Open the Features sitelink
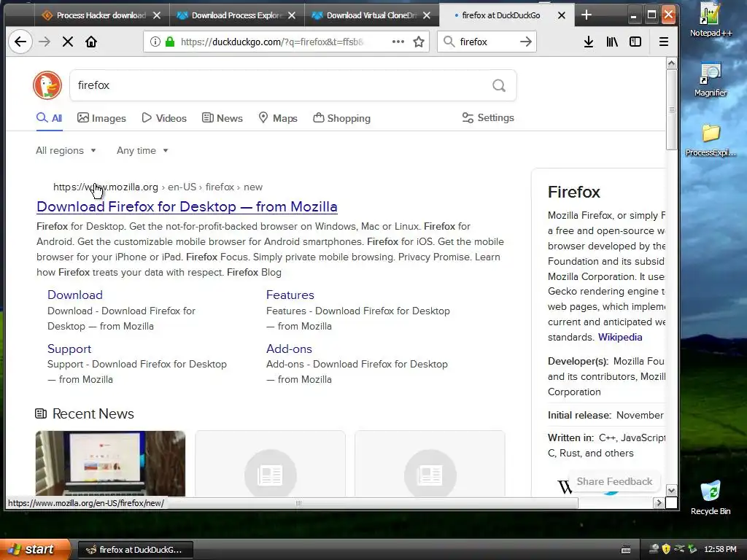 pyautogui.click(x=290, y=295)
